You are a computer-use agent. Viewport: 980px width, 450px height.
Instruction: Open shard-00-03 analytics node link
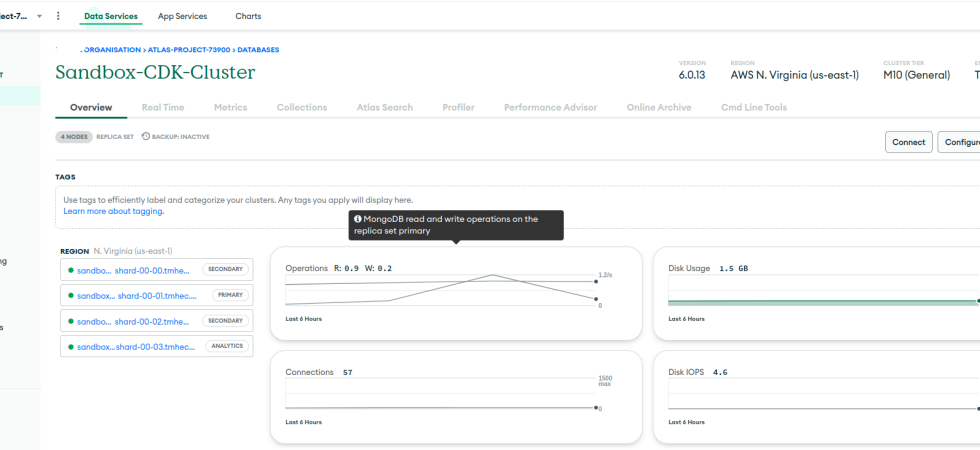[138, 347]
